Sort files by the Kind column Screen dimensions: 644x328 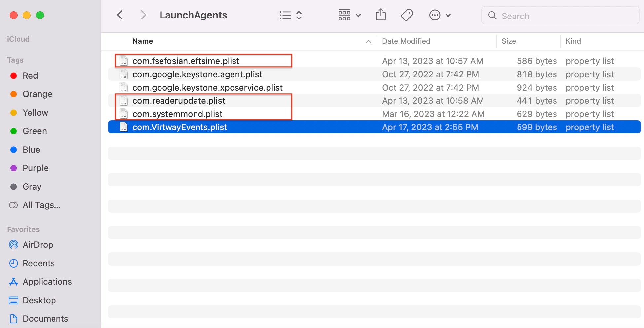tap(573, 41)
